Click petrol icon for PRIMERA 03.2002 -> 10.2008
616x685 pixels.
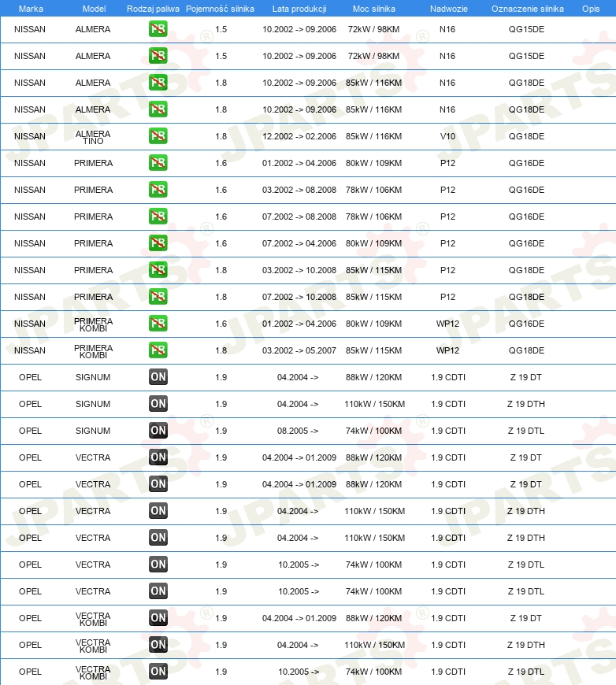click(158, 269)
